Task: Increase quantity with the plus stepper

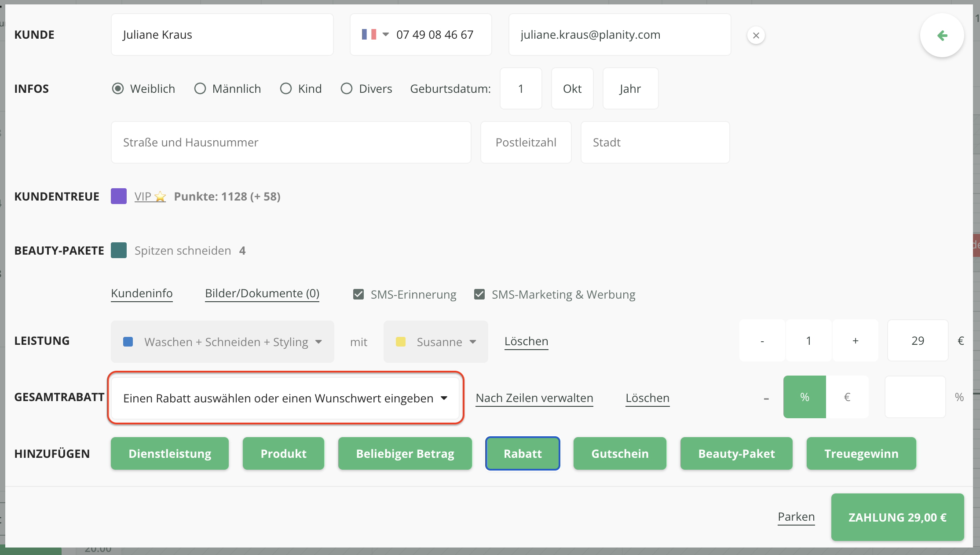Action: (855, 341)
